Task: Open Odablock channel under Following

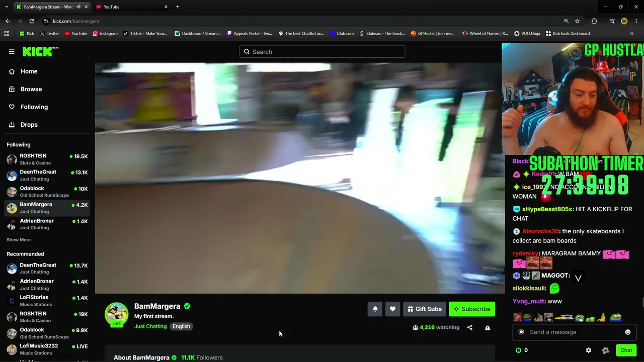Action: click(x=47, y=192)
